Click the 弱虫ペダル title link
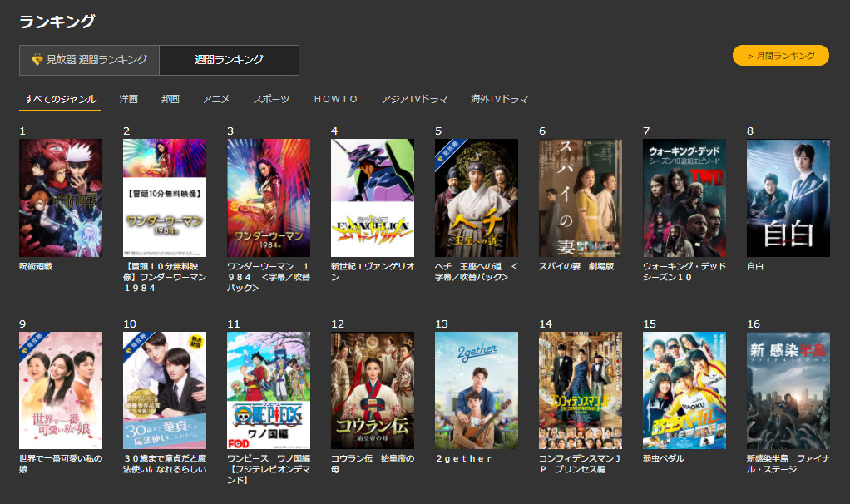 [x=664, y=458]
